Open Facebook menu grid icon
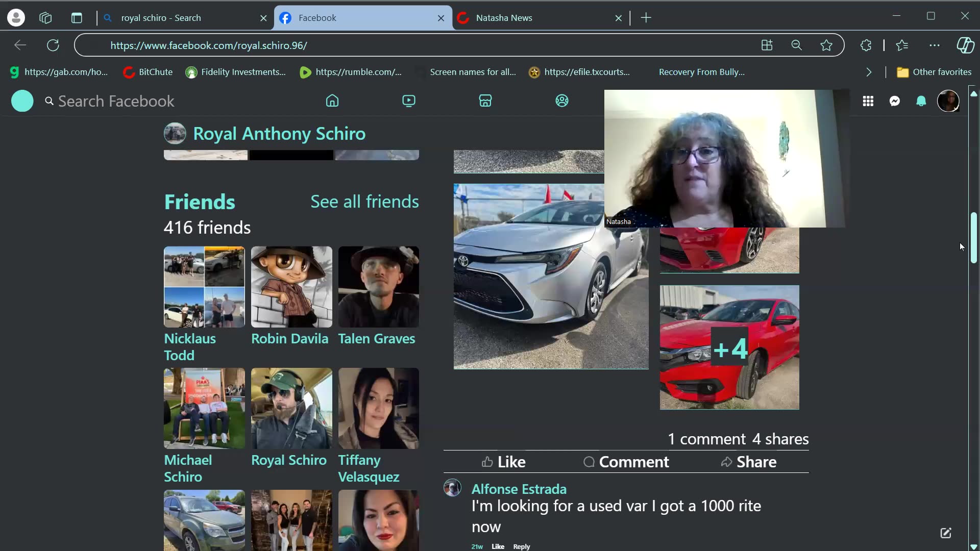 pyautogui.click(x=868, y=102)
